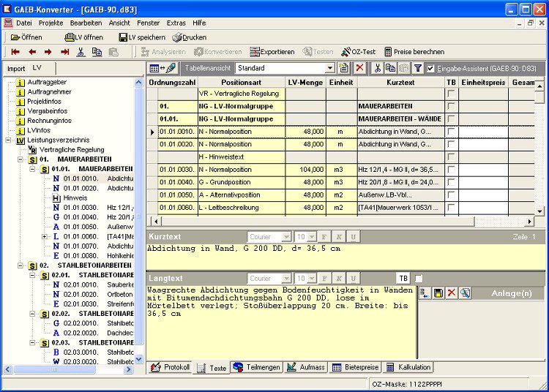Collapse the 02.02. tree group
The image size is (549, 392).
pos(32,314)
